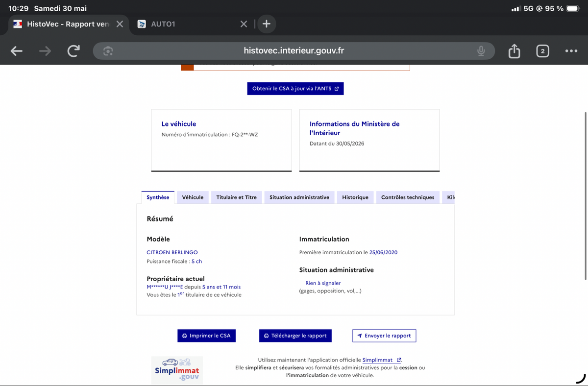This screenshot has height=386, width=588.
Task: Select owner name M******U J****E
Action: [x=165, y=287]
